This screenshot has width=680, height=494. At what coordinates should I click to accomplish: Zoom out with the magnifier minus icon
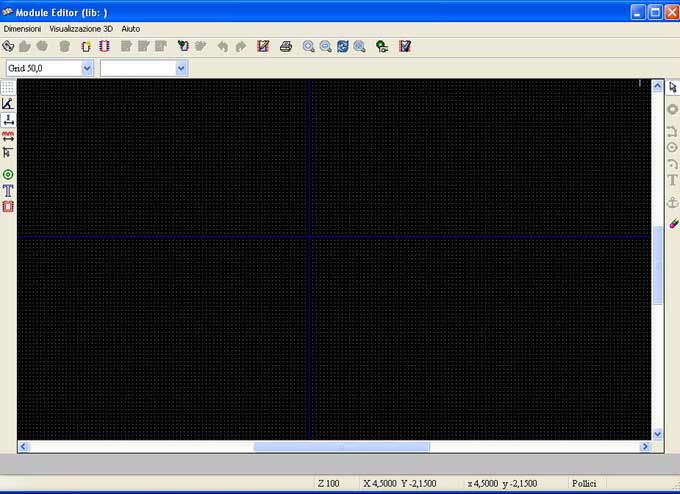326,46
